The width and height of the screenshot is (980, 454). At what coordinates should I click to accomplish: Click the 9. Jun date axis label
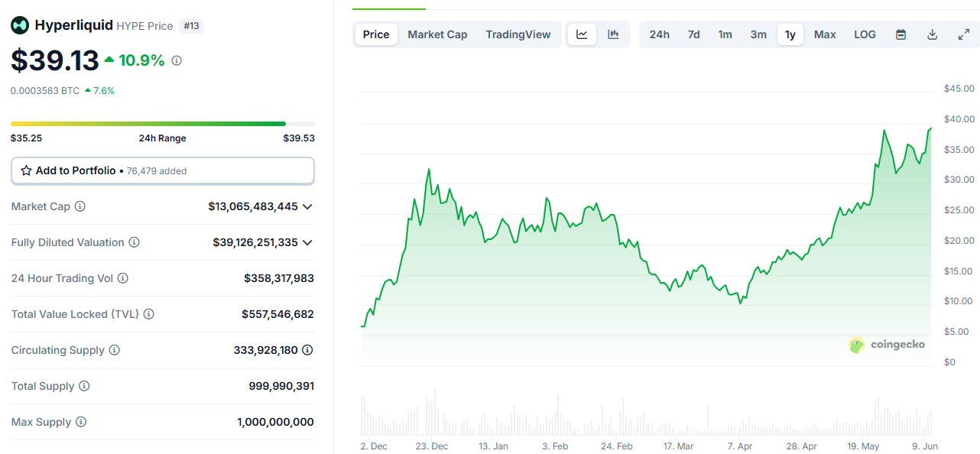tap(925, 446)
